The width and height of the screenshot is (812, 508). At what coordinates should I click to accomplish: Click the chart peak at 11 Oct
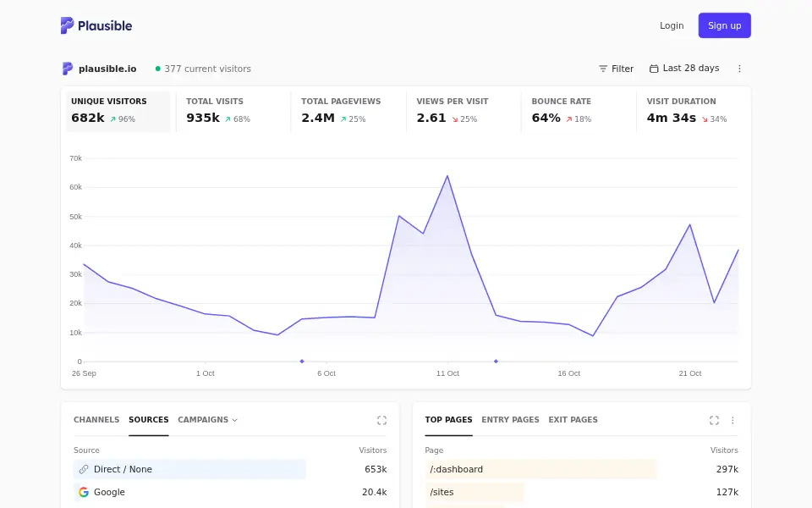[447, 176]
